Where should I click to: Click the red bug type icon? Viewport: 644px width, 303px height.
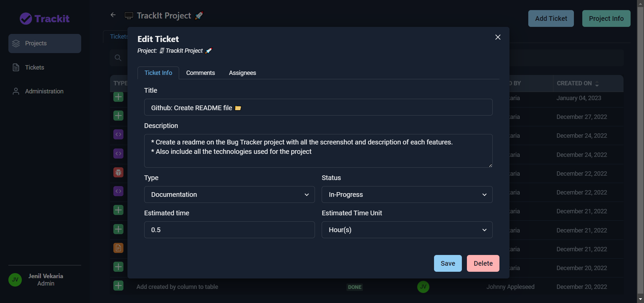coord(118,172)
